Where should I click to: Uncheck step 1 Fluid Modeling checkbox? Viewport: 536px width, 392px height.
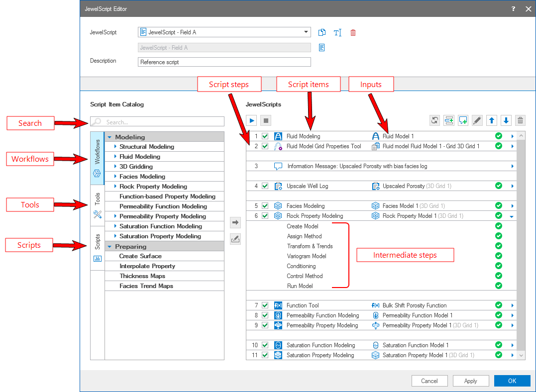(265, 136)
